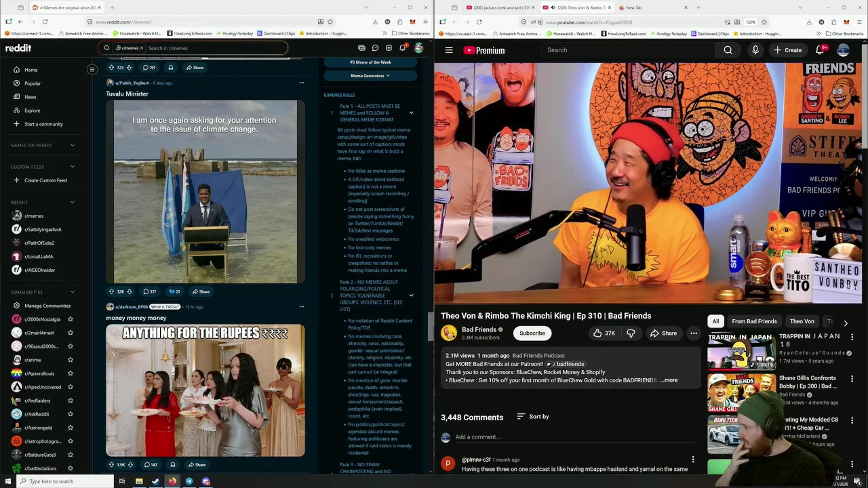Screen dimensions: 868x488
Task: Reload the Reddit browser page
Action: (45, 22)
